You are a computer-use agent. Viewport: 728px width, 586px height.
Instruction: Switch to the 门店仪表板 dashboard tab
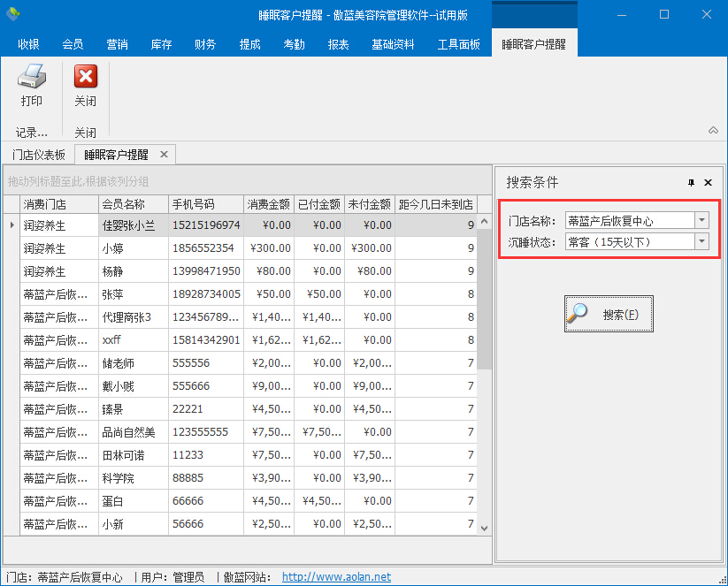click(x=39, y=155)
